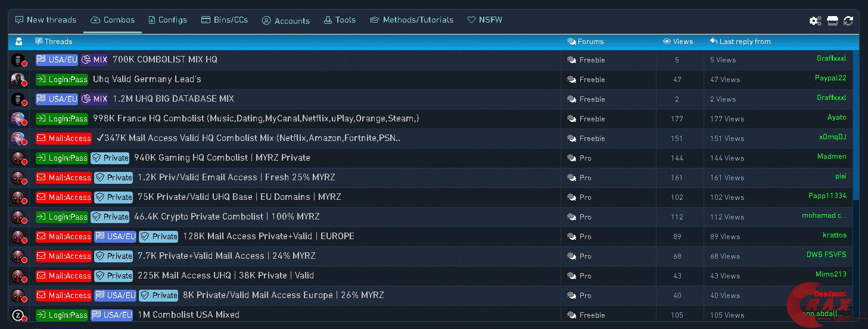Click the Threads column header
The width and height of the screenshot is (868, 329).
(58, 42)
